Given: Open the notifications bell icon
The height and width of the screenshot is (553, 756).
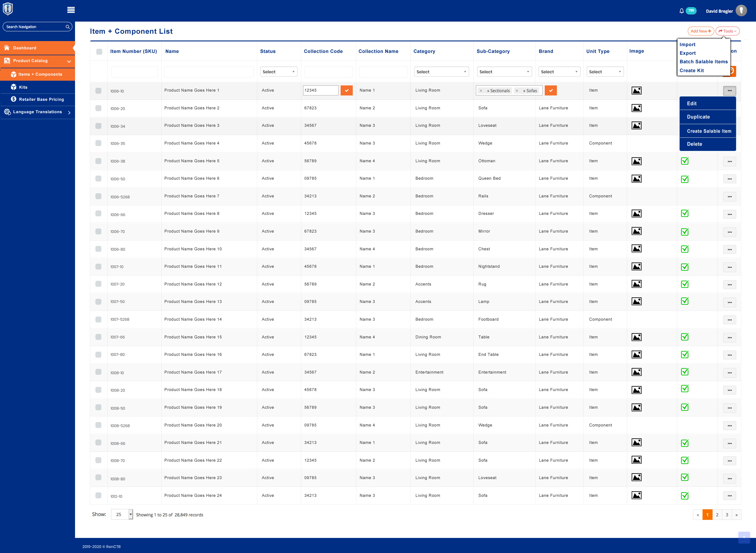Looking at the screenshot, I should [681, 11].
